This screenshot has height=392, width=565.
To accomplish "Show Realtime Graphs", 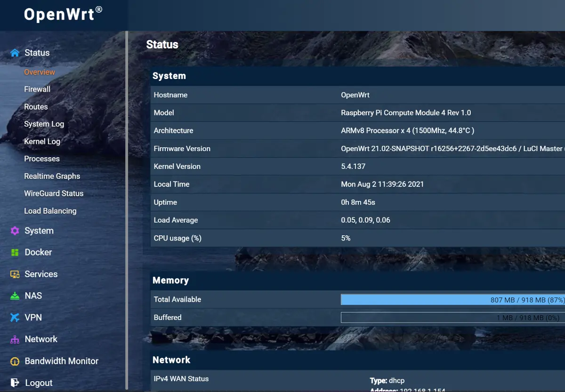I will 52,176.
